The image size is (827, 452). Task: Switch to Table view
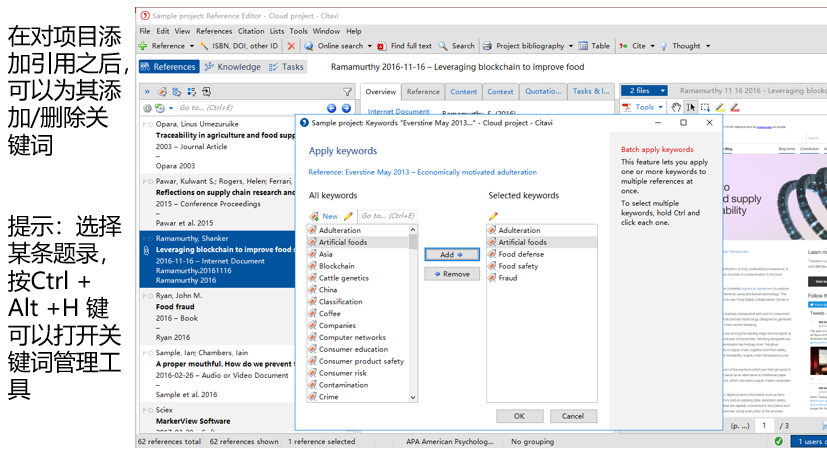coord(594,46)
